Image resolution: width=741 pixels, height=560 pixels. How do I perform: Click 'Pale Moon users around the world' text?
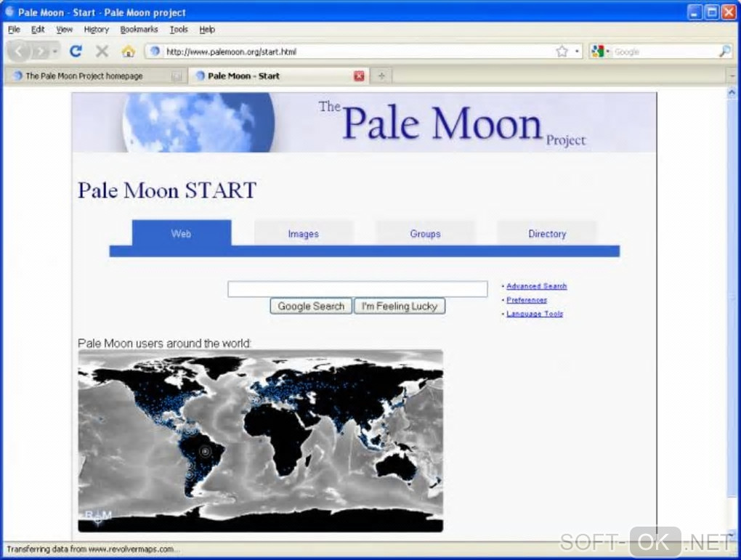tap(164, 343)
